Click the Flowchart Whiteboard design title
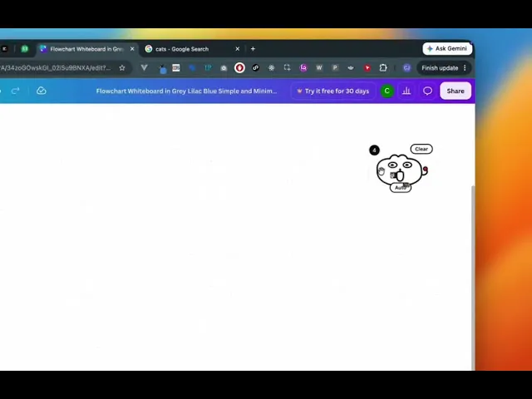 (186, 91)
